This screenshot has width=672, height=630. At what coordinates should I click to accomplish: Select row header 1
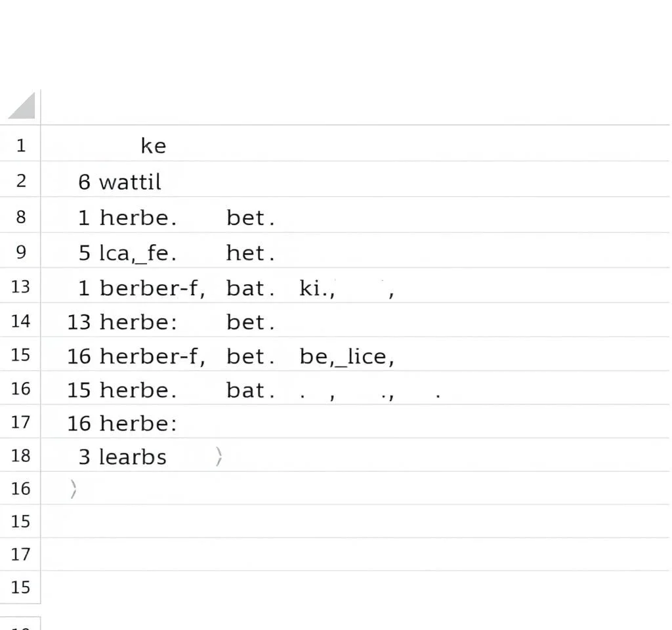coord(20,145)
